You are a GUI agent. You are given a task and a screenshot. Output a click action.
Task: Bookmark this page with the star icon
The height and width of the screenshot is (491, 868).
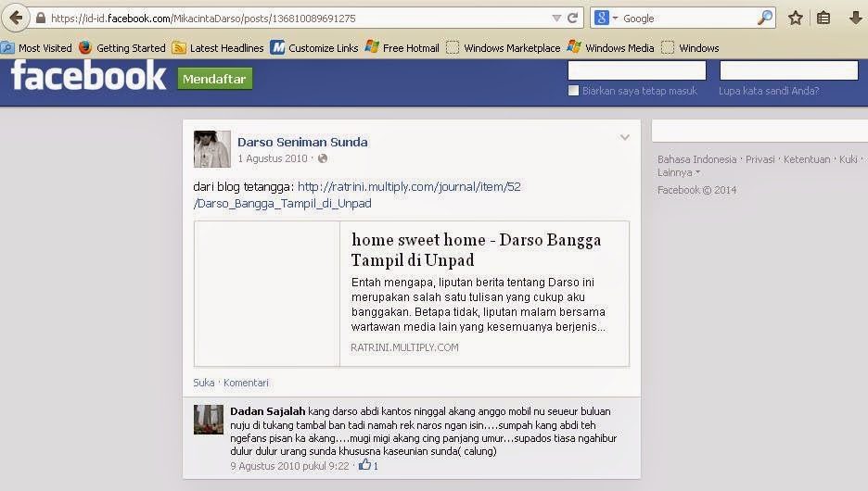point(796,19)
